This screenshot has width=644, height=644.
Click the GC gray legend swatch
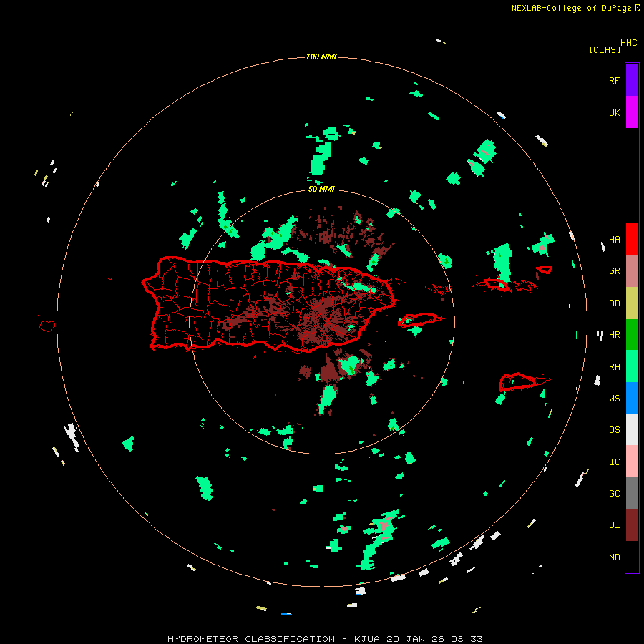[632, 493]
